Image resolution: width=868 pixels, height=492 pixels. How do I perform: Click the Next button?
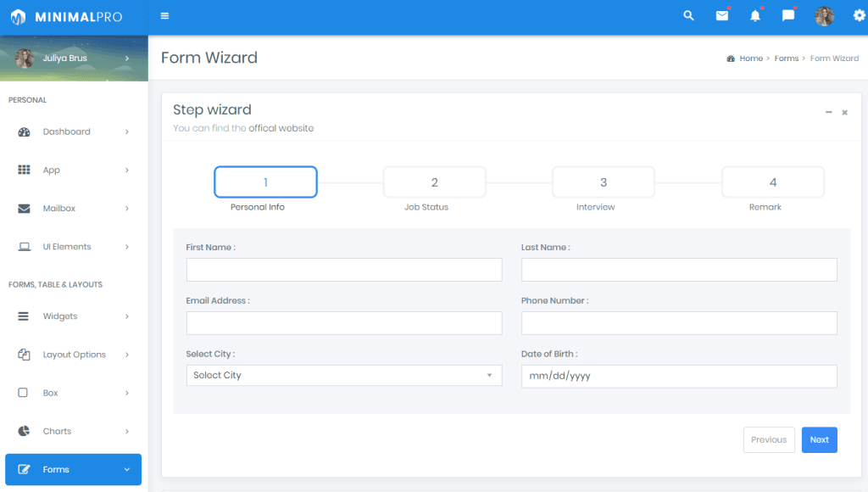click(x=820, y=440)
